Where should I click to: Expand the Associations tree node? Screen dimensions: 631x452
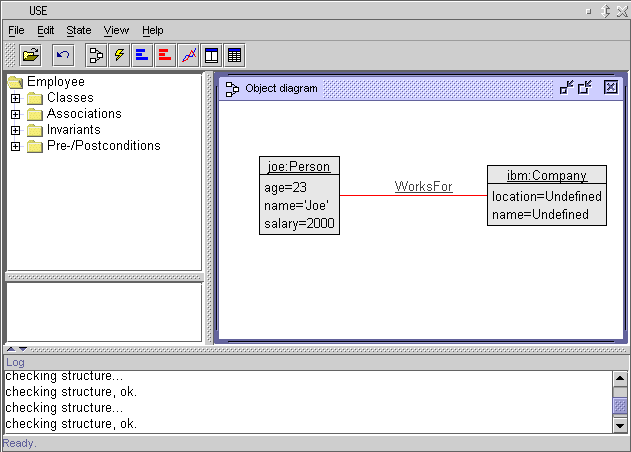click(x=15, y=114)
